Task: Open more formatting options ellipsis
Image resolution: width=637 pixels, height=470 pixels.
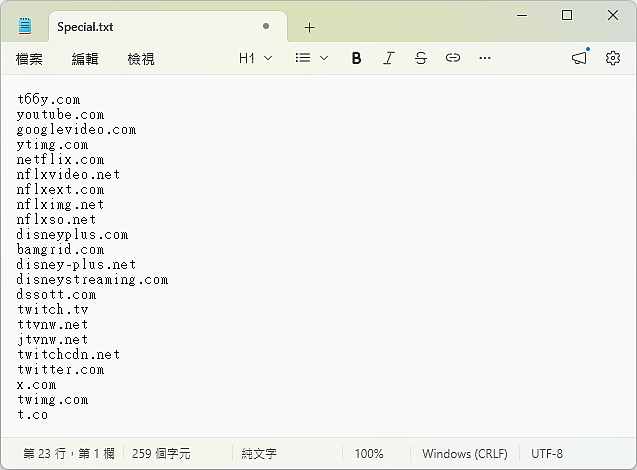Action: click(x=485, y=58)
